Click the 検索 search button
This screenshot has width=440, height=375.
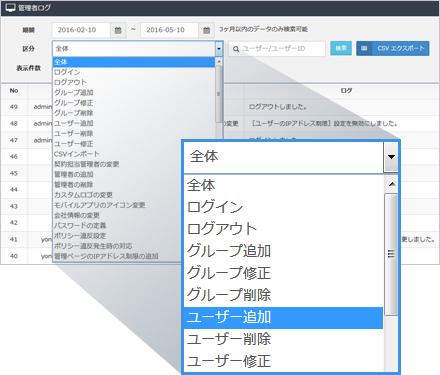[x=341, y=48]
